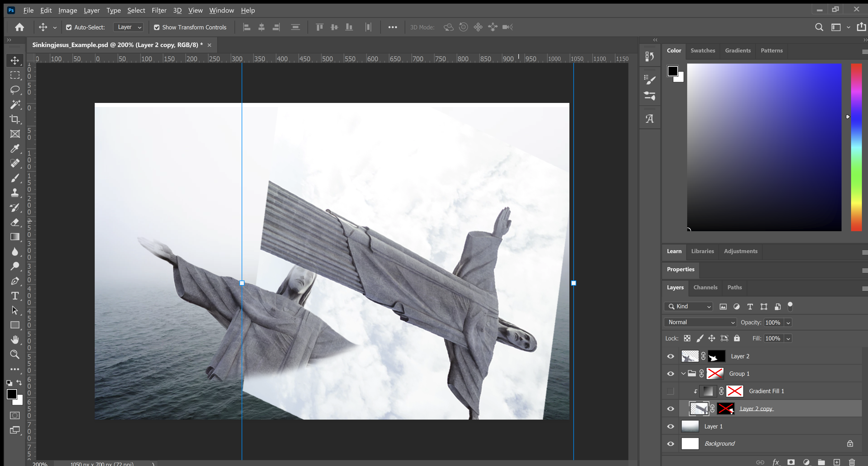Select the Rectangular Marquee tool
This screenshot has width=868, height=466.
(x=15, y=75)
